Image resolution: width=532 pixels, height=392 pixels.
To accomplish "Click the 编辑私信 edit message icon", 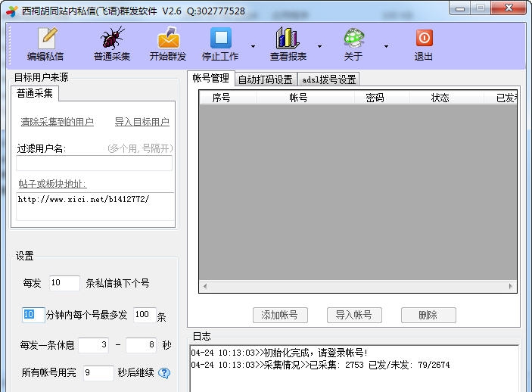I will pos(46,39).
